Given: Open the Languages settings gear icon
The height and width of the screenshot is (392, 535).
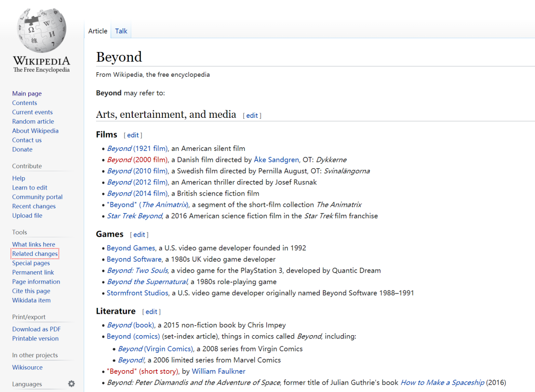Looking at the screenshot, I should click(x=71, y=384).
